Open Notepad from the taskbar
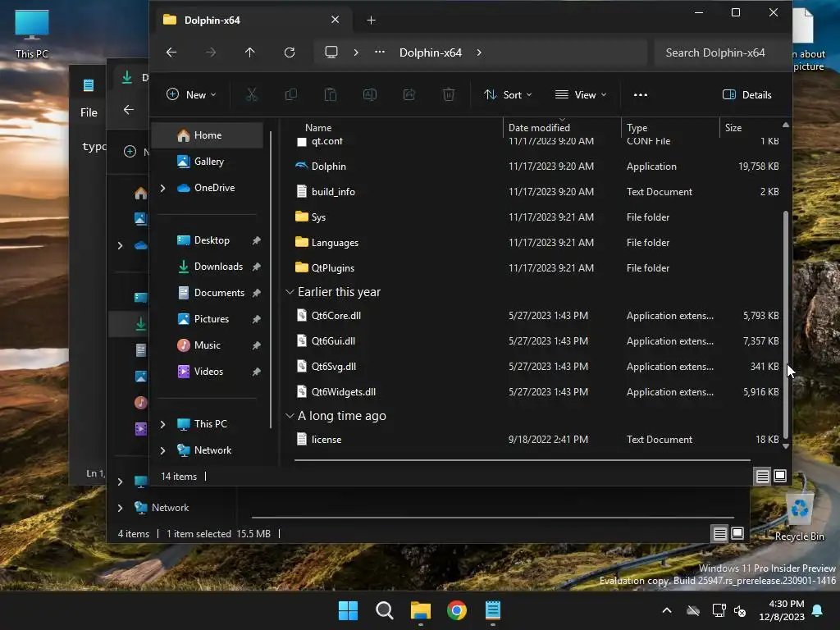840x630 pixels. [493, 610]
